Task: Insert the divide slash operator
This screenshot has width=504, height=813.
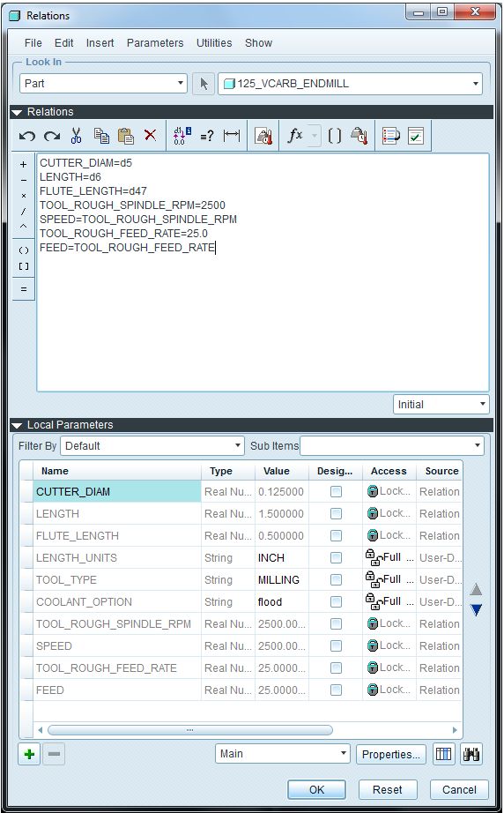Action: coord(23,212)
